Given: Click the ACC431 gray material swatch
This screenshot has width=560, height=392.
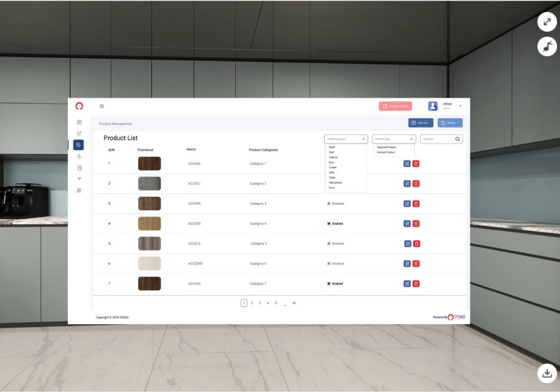Looking at the screenshot, I should [149, 184].
